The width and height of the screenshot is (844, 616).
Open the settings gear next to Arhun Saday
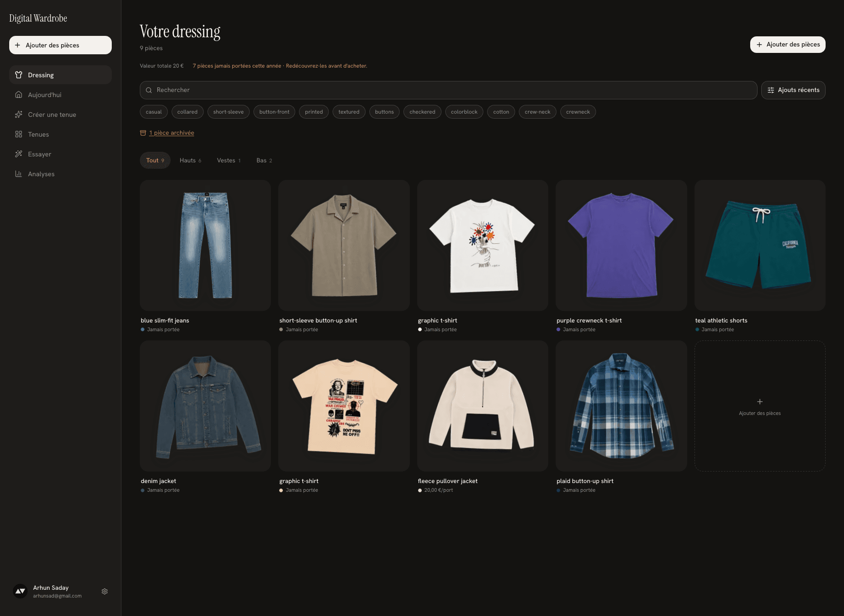coord(104,591)
